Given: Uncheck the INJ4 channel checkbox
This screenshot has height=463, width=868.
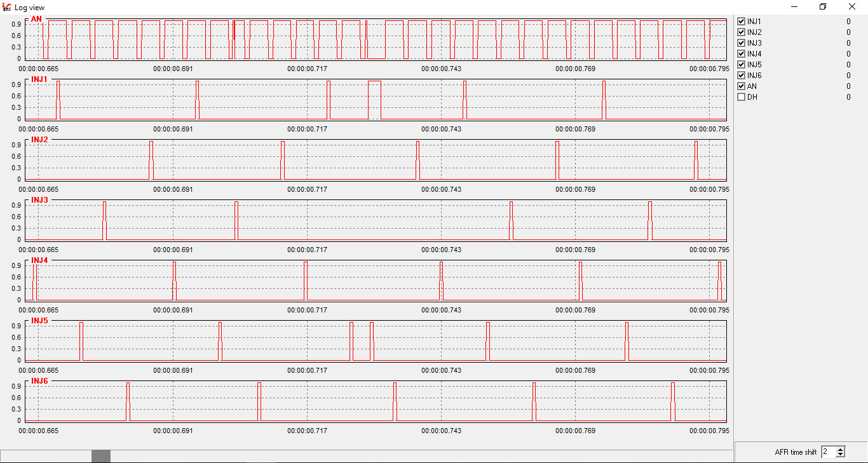Looking at the screenshot, I should tap(741, 54).
